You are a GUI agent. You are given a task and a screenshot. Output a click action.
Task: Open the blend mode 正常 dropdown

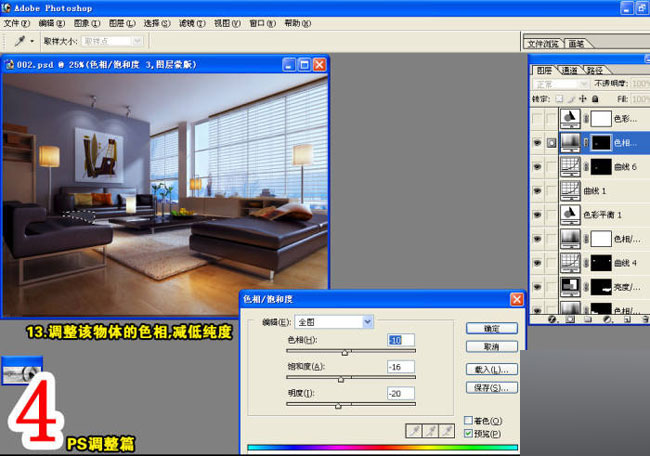coord(560,84)
